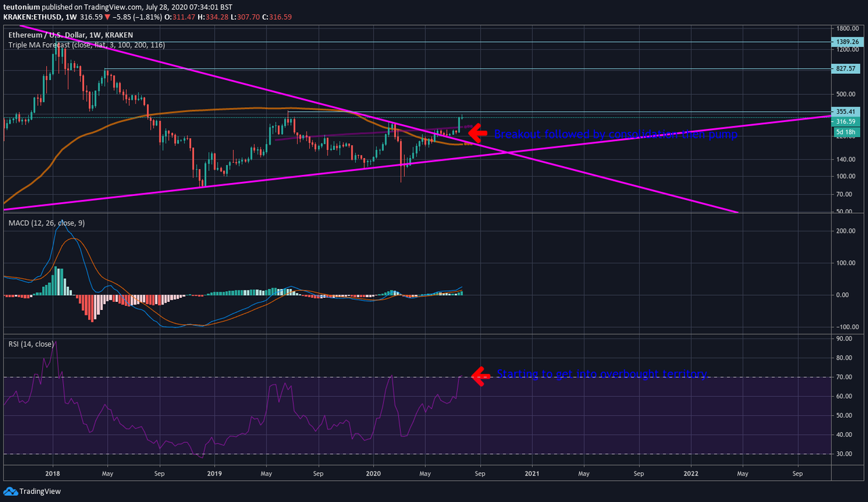The height and width of the screenshot is (502, 868).
Task: Click 1800.00 on the price axis
Action: 848,28
